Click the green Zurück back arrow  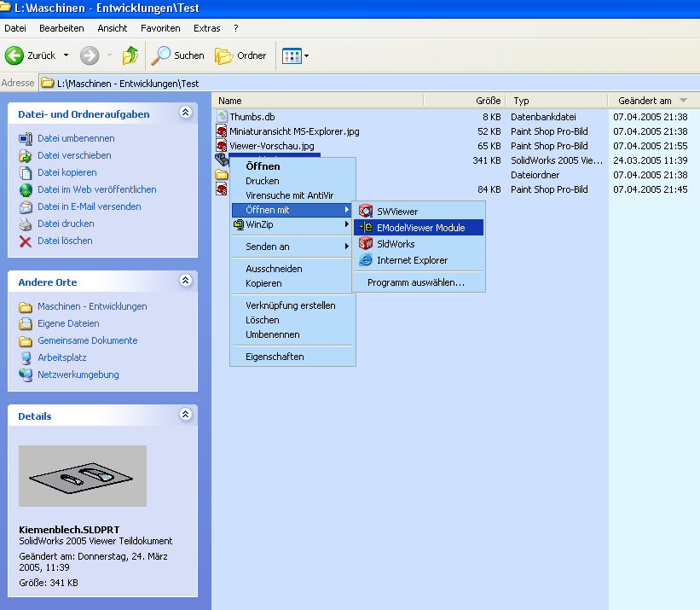coord(14,55)
